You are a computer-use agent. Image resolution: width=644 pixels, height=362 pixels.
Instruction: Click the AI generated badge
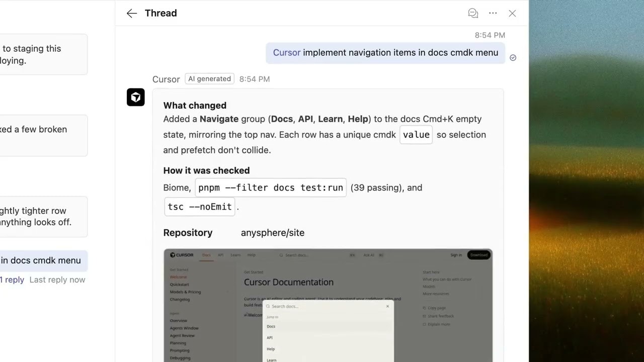[209, 79]
